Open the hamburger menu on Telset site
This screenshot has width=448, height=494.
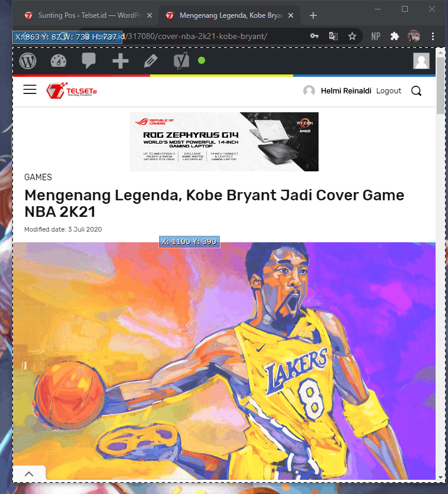point(30,89)
